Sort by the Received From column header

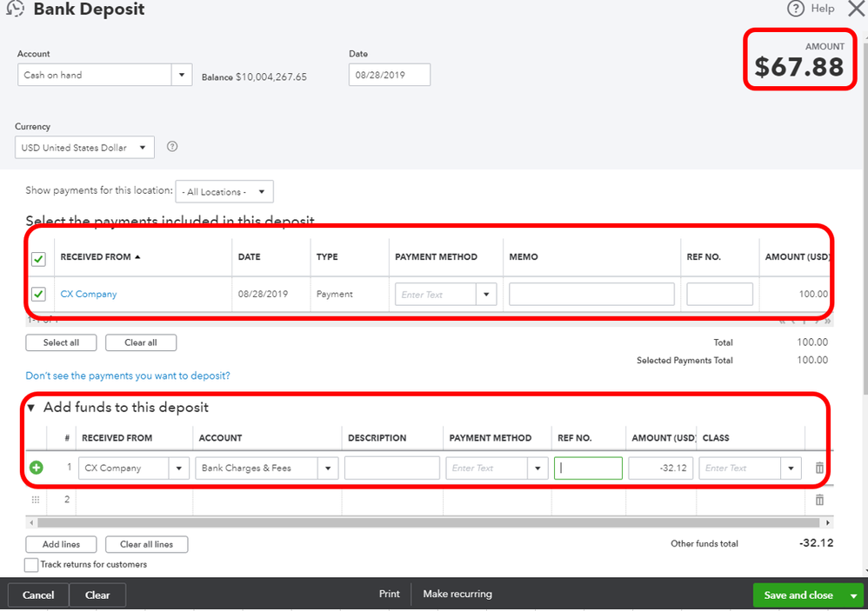tap(100, 256)
